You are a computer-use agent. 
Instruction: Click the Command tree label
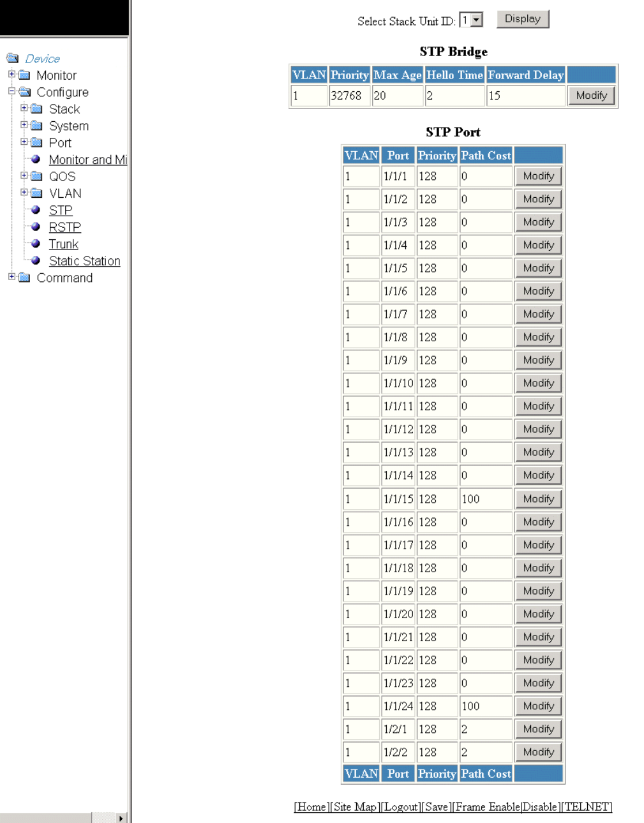tap(64, 278)
